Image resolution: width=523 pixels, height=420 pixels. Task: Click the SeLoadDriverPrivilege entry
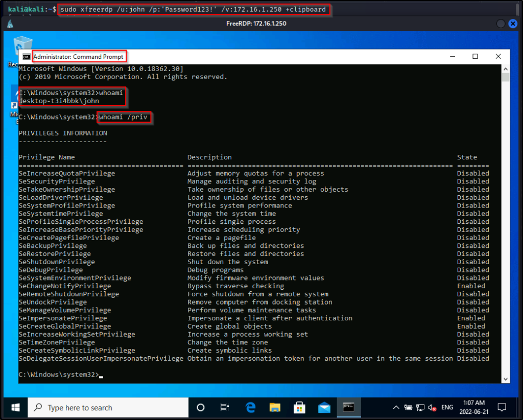[x=61, y=198]
